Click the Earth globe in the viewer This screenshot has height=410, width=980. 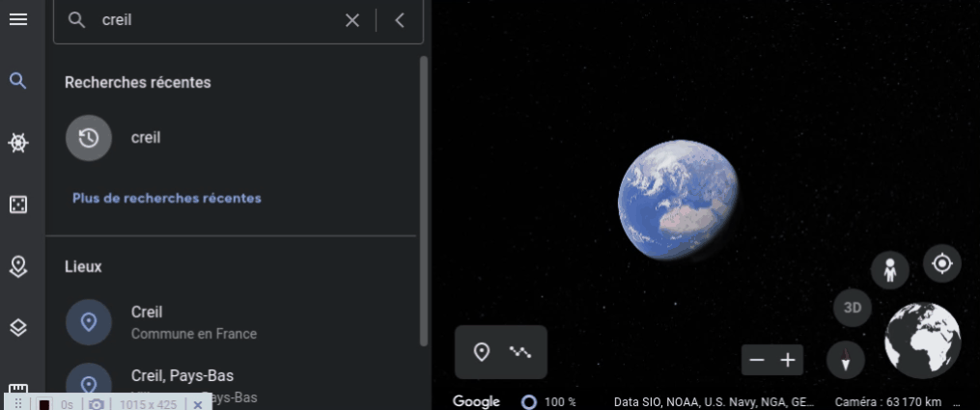[x=679, y=203]
